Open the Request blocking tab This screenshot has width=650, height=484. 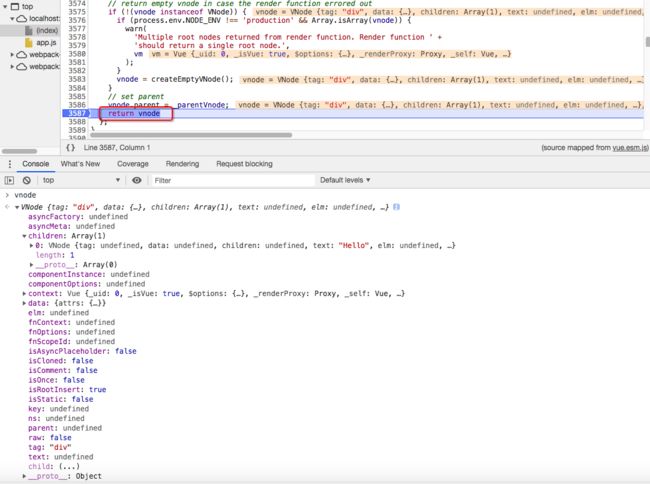pos(244,164)
